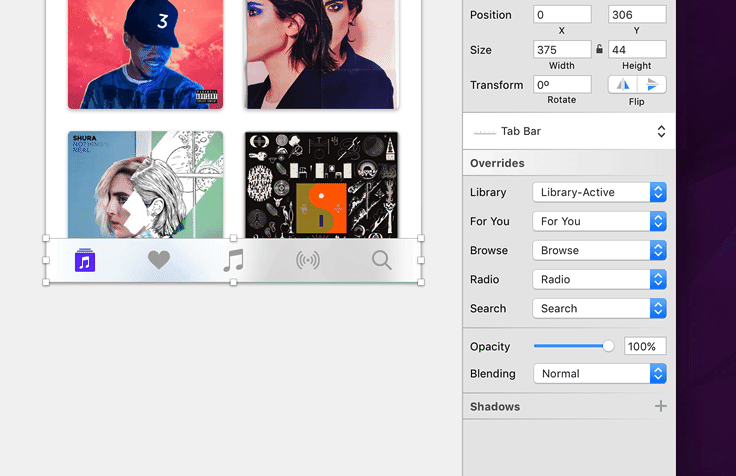
Task: Click the top-left selection handle
Action: pos(46,238)
